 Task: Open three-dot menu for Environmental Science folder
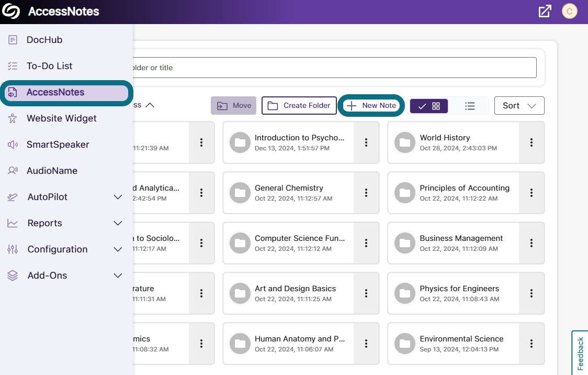(532, 344)
